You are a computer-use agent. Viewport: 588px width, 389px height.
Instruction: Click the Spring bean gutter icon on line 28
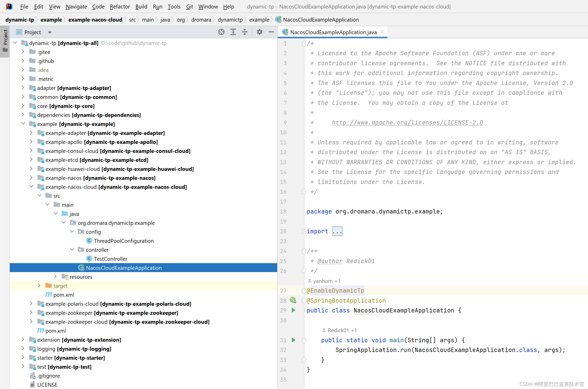293,300
